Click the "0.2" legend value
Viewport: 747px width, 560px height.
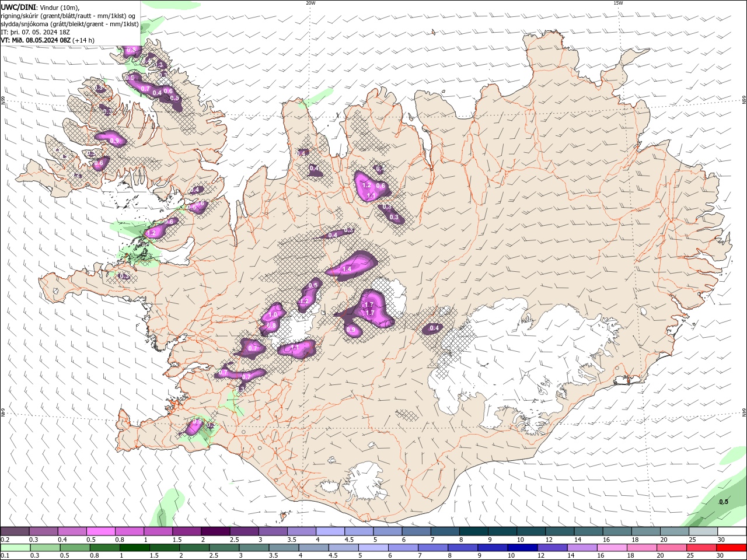tap(6, 540)
